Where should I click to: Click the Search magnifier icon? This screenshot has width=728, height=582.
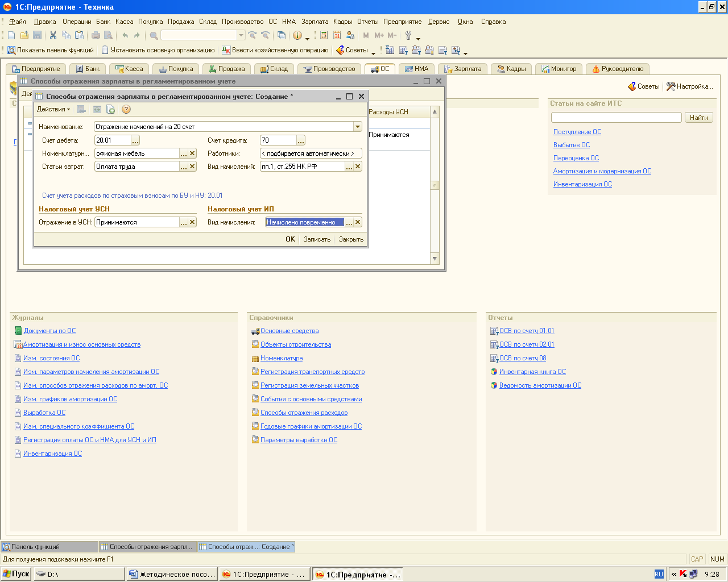click(154, 35)
